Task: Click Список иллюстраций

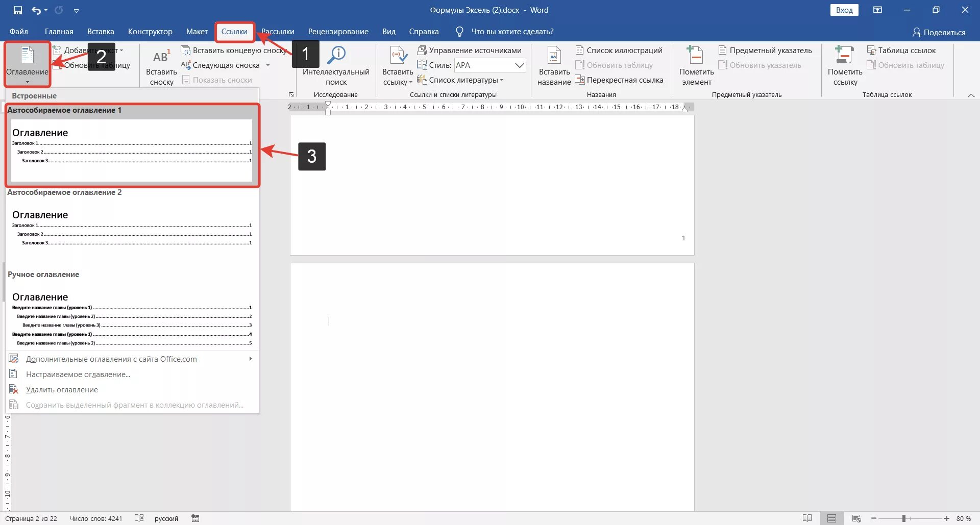Action: click(x=619, y=51)
